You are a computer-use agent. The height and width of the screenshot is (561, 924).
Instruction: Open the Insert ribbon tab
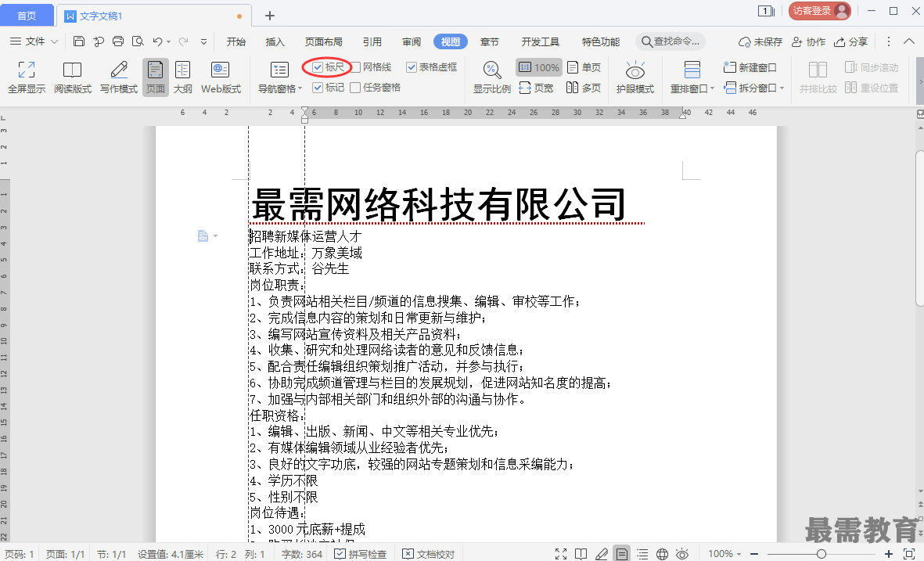(x=275, y=41)
